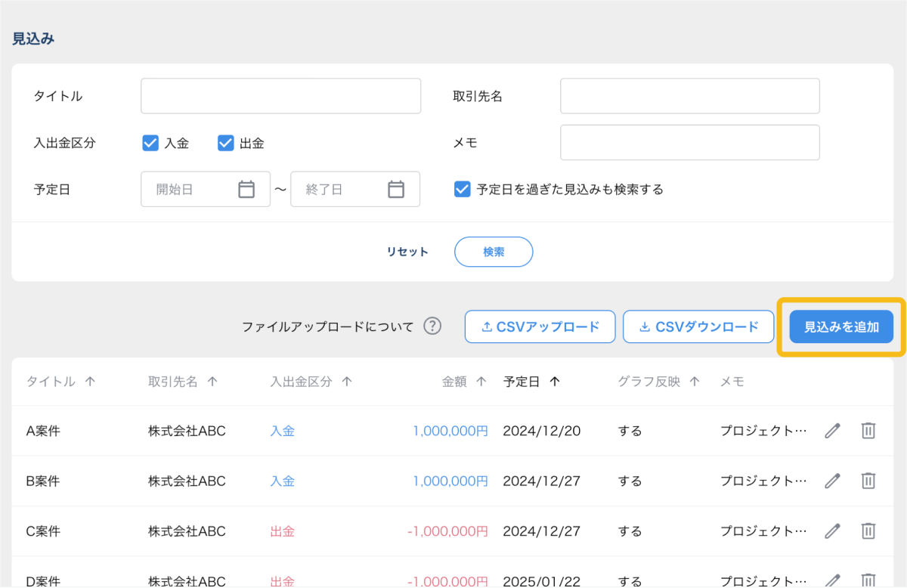Open the calendar icon in 終了日 field

(396, 189)
